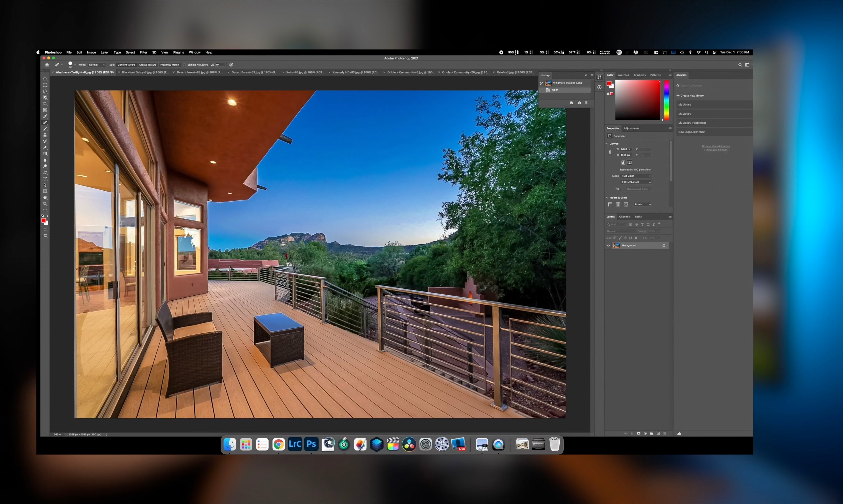Select the Brush tool
Image resolution: width=843 pixels, height=504 pixels.
45,129
